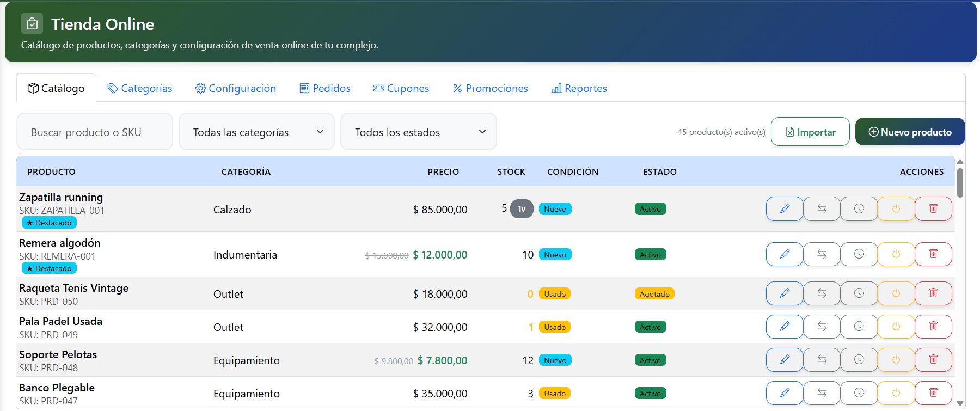The width and height of the screenshot is (980, 411).
Task: Click the CATEGORÍA column header
Action: pos(246,171)
